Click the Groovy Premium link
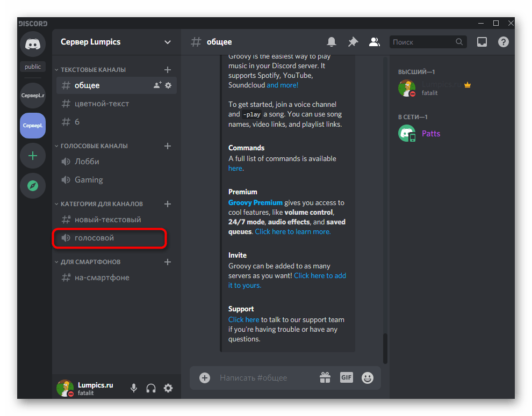Image resolution: width=532 pixels, height=416 pixels. click(x=255, y=202)
